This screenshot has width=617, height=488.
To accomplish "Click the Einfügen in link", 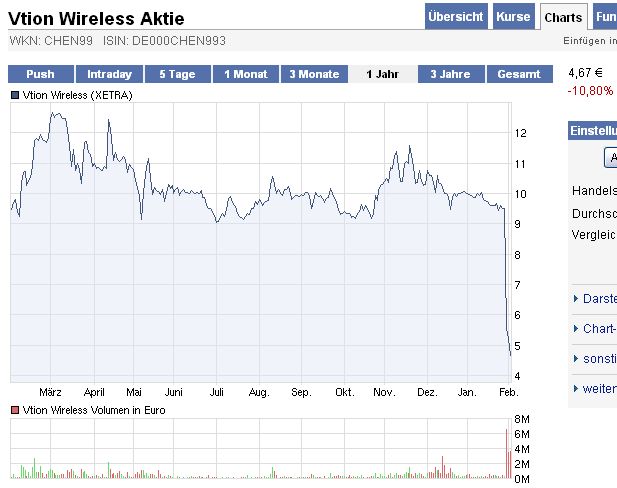I will [x=590, y=41].
